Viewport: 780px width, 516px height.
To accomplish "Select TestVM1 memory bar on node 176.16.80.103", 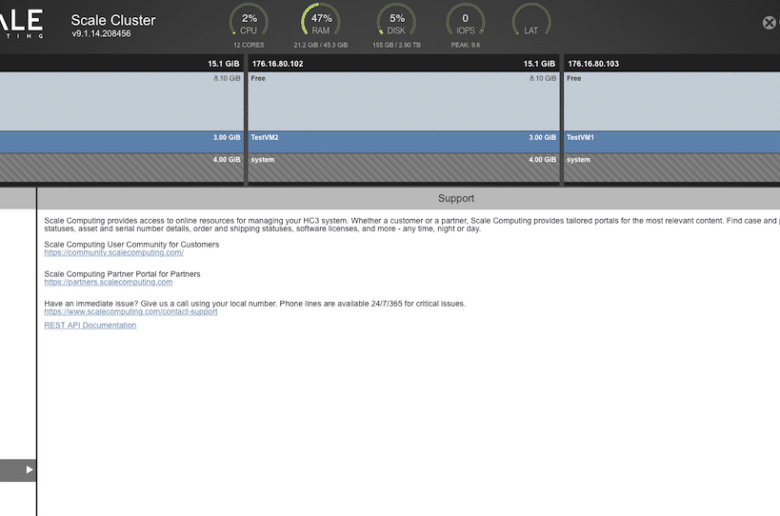I will coord(672,142).
